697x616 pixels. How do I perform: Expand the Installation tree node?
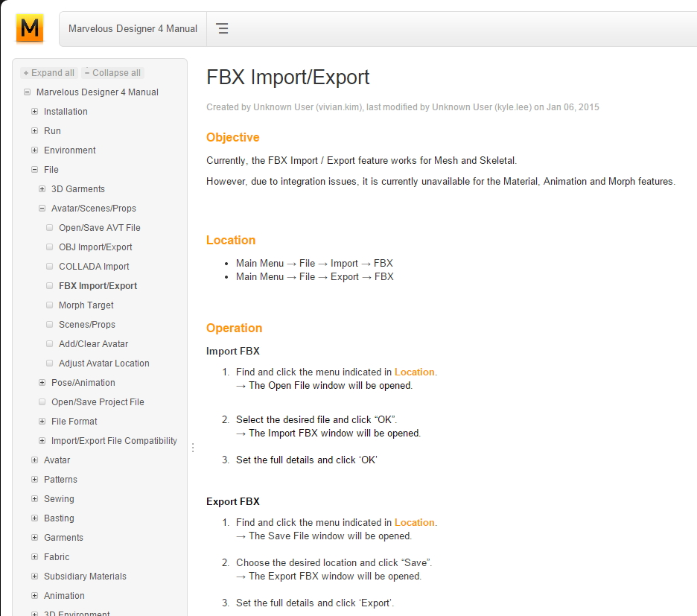[35, 111]
